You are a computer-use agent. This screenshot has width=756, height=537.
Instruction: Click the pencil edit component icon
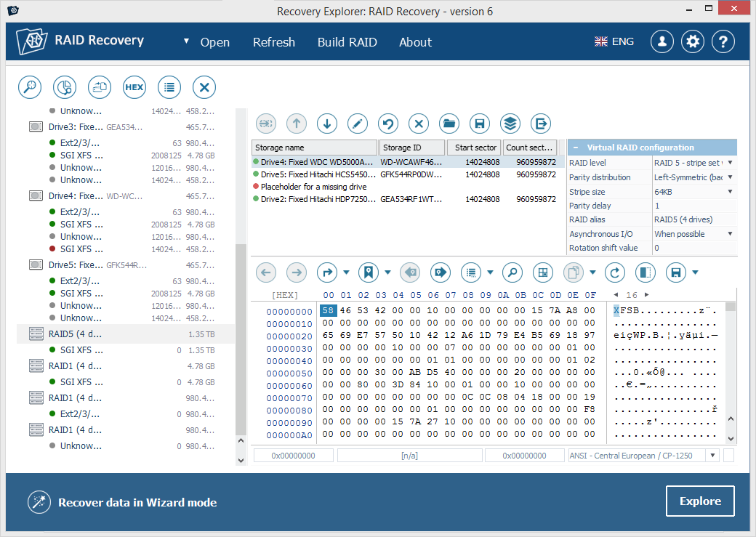(357, 124)
